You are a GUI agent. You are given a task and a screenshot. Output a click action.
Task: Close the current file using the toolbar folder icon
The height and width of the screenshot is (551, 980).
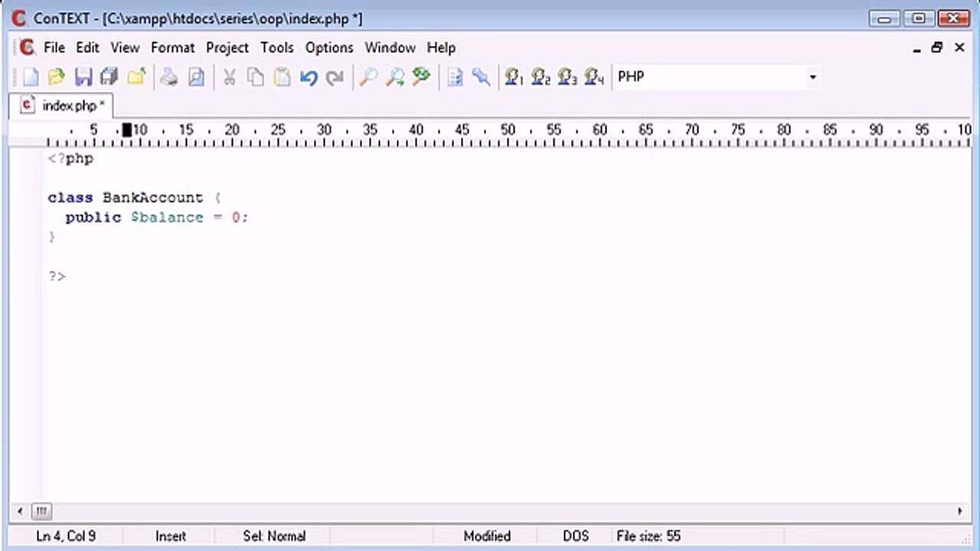[136, 77]
